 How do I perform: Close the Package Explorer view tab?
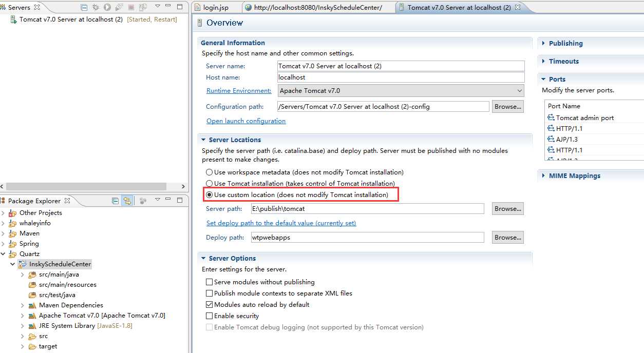(67, 201)
